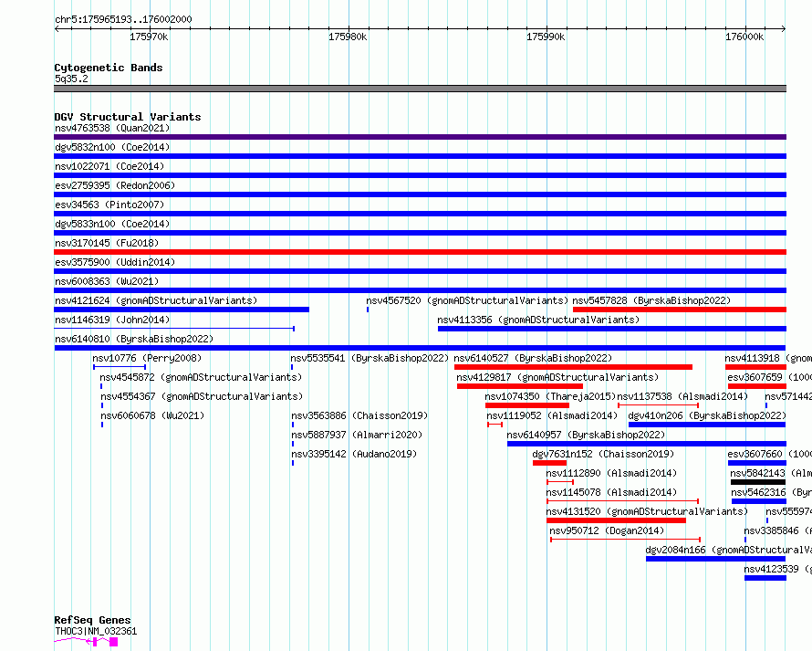Click the 175970k ruler tick label
Viewport: 812px width, 651px height.
(149, 37)
